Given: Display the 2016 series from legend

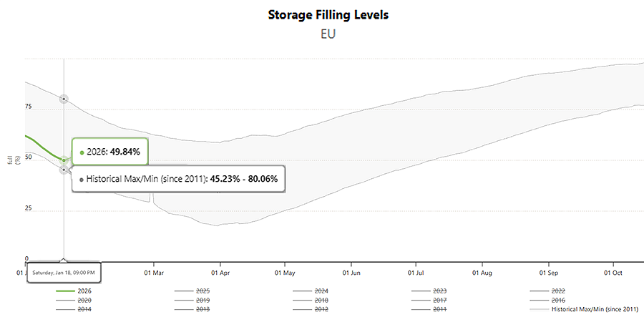Looking at the screenshot, I should coord(558,301).
